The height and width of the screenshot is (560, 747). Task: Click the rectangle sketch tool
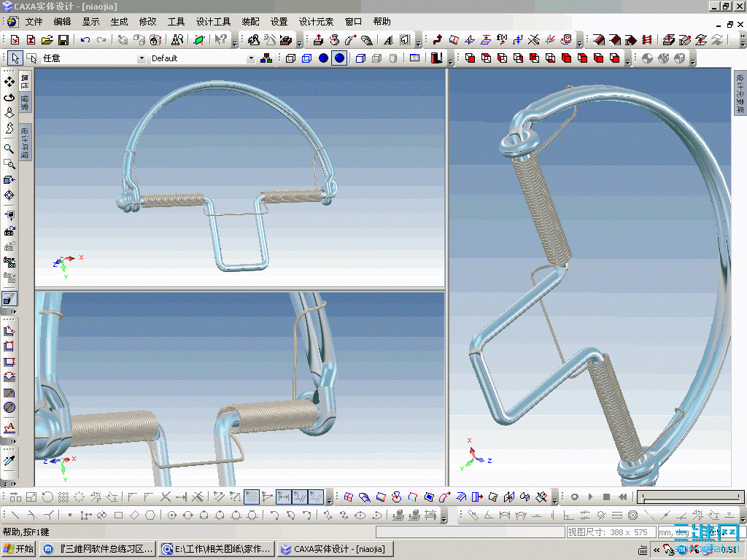(119, 515)
